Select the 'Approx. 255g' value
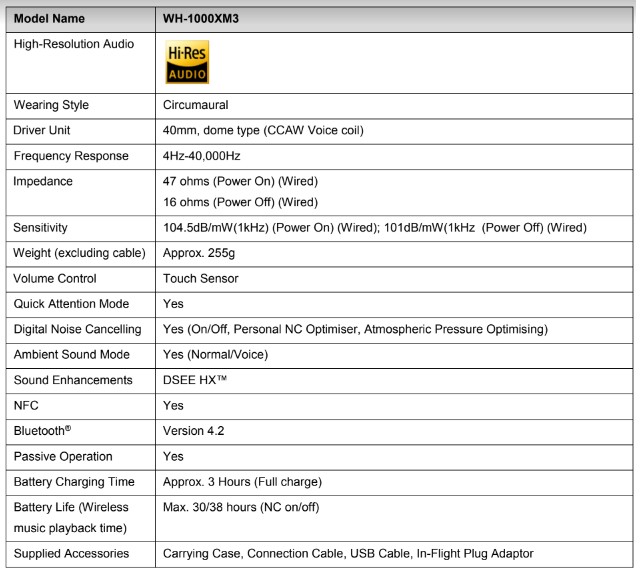The width and height of the screenshot is (636, 569). click(199, 253)
